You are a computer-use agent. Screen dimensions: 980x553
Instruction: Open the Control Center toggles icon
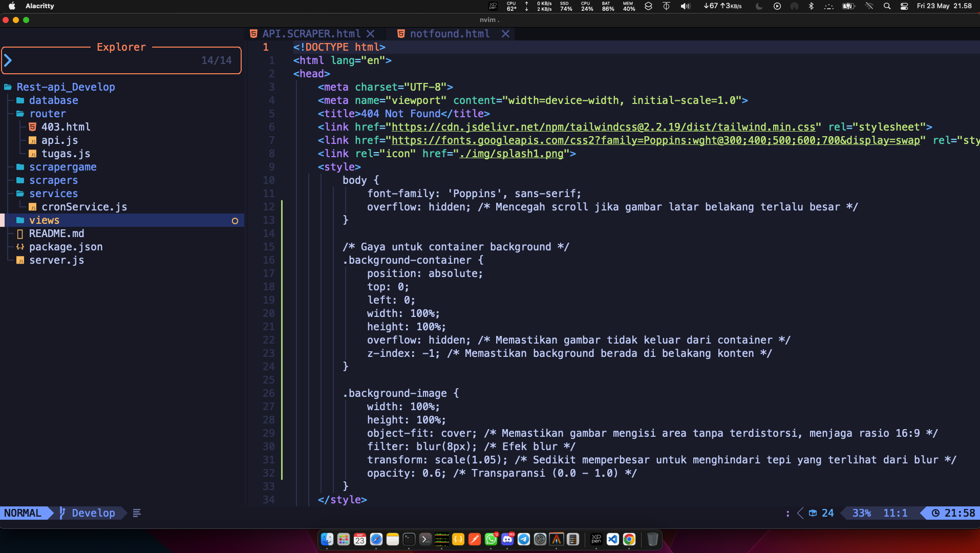904,6
